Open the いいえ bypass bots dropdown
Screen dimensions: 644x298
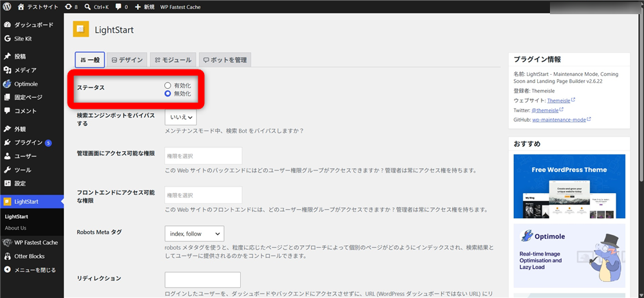[181, 117]
